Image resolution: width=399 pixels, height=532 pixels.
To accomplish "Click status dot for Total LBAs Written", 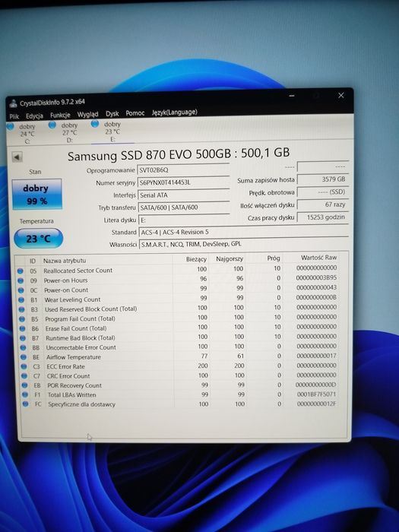I will click(25, 395).
